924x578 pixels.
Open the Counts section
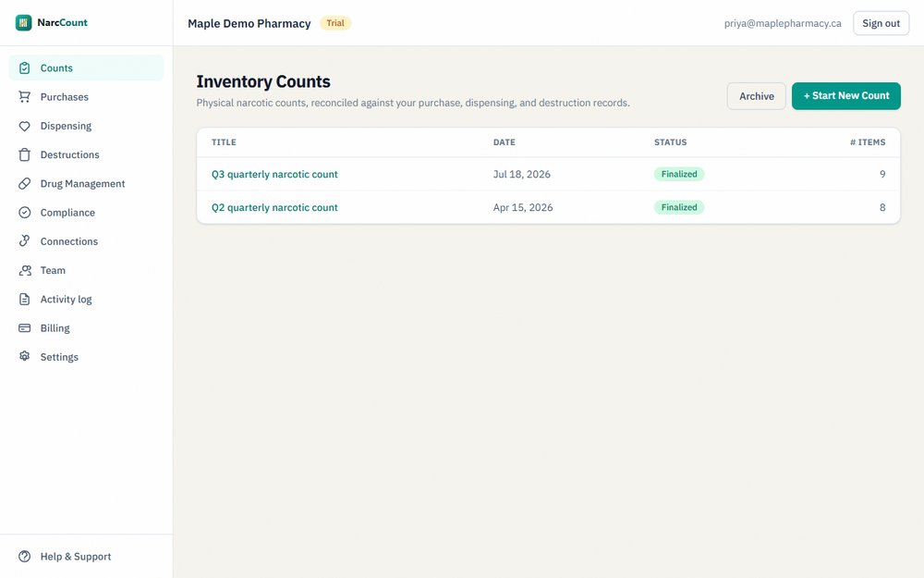click(x=86, y=68)
